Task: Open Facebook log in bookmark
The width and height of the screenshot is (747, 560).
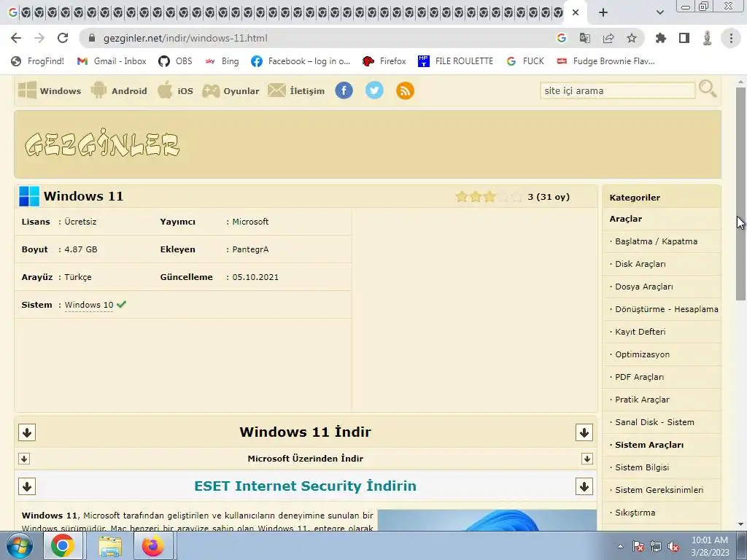Action: [301, 61]
